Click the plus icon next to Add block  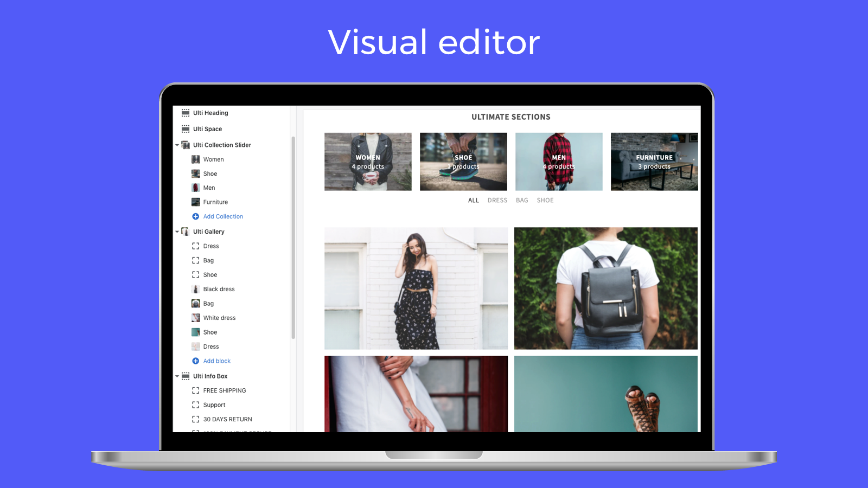(196, 361)
